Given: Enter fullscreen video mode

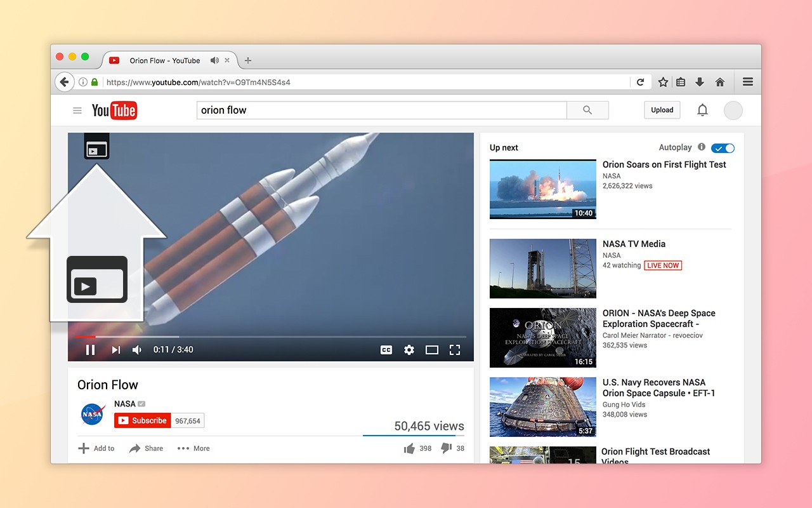Looking at the screenshot, I should click(455, 350).
